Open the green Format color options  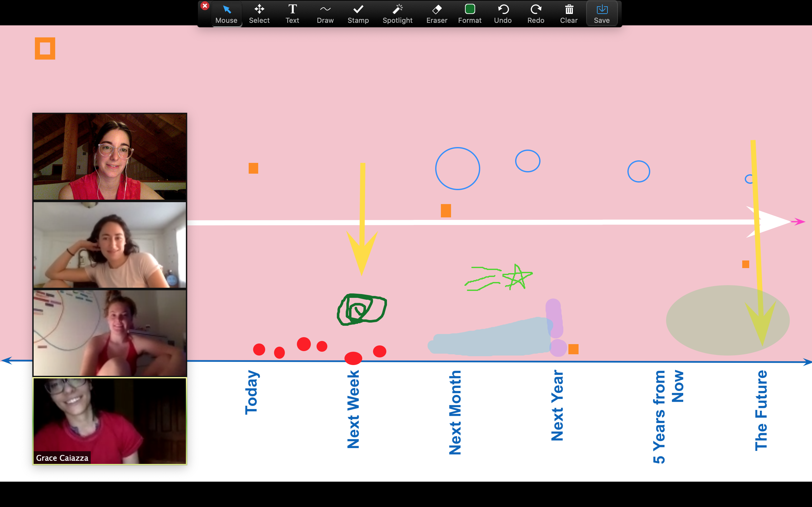click(x=469, y=14)
